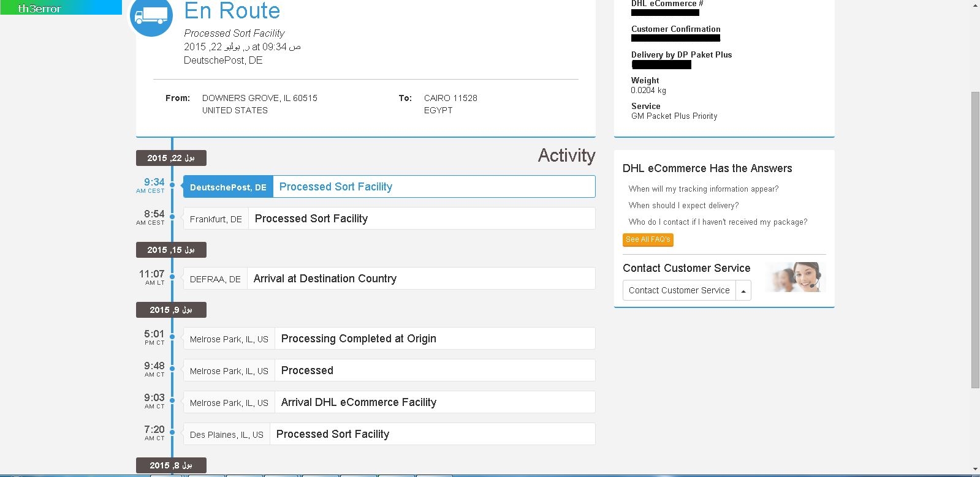980x477 pixels.
Task: Click the 'En Route' status heading
Action: 232,11
